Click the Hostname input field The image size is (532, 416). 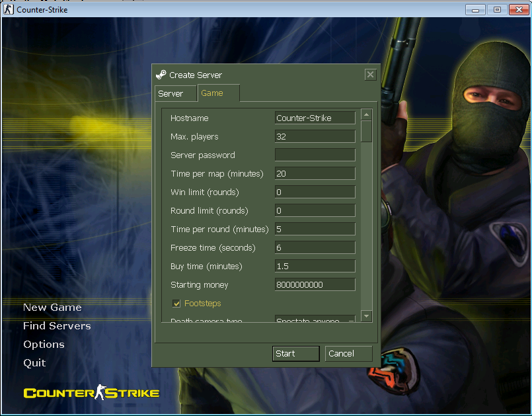(x=315, y=118)
